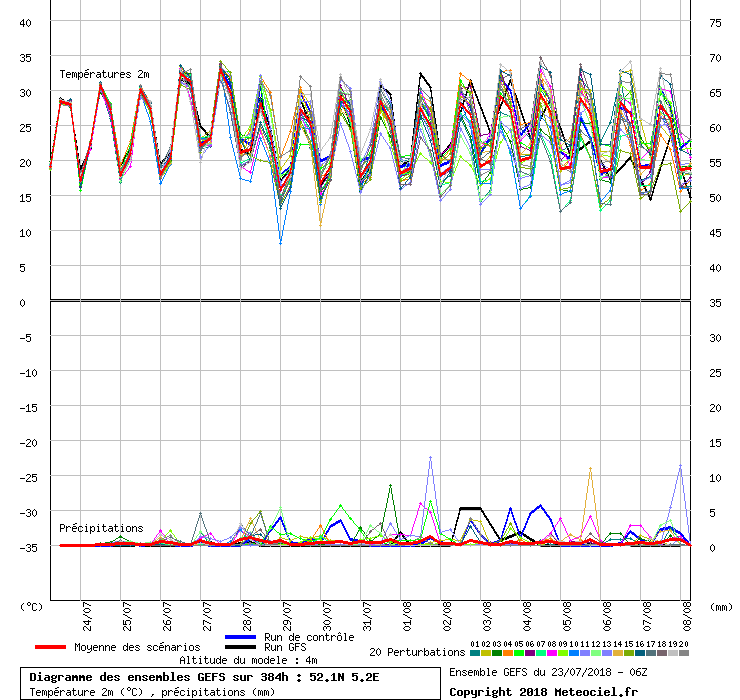
Task: Click the '20 Perturbations' legend label
Action: tap(417, 652)
